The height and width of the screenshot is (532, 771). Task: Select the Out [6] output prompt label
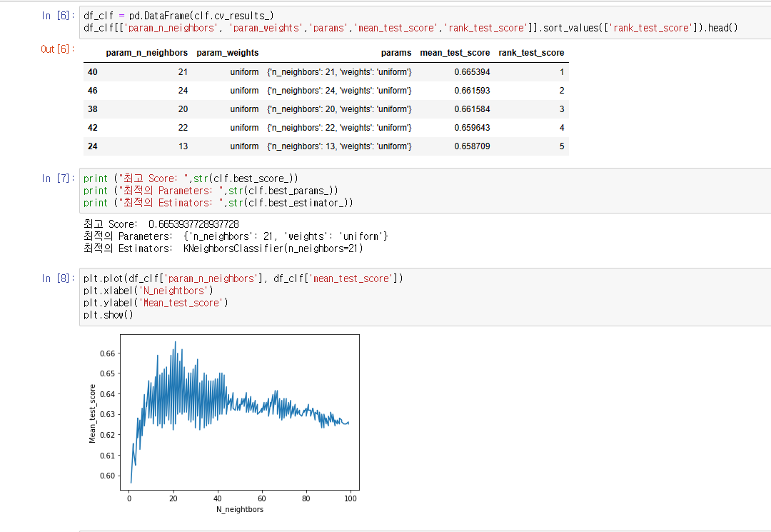(58, 49)
